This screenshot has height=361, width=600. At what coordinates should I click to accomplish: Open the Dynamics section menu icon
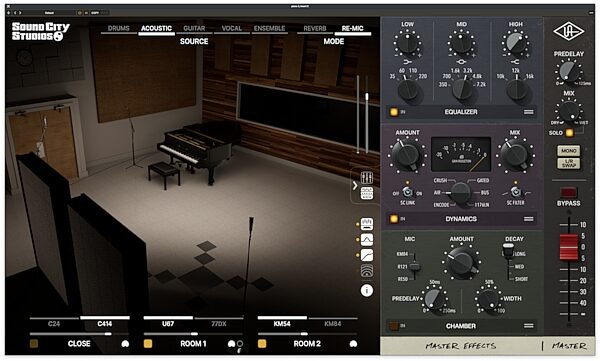(x=528, y=219)
